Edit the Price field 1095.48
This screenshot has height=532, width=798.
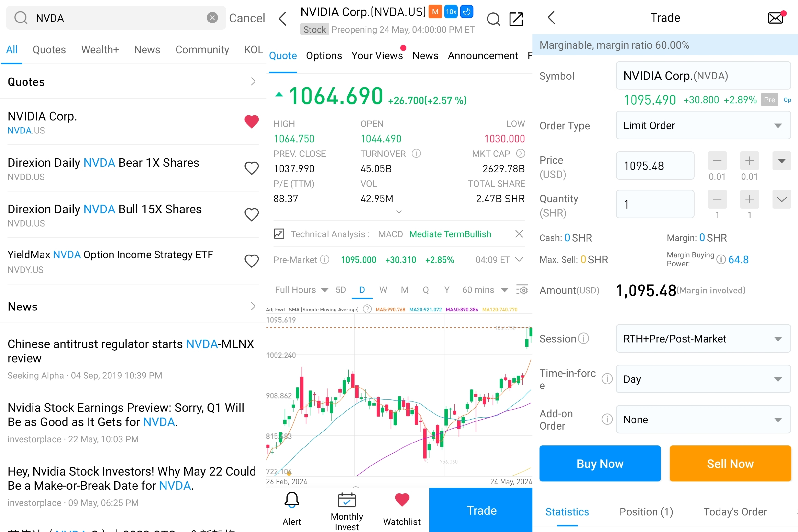(x=655, y=166)
